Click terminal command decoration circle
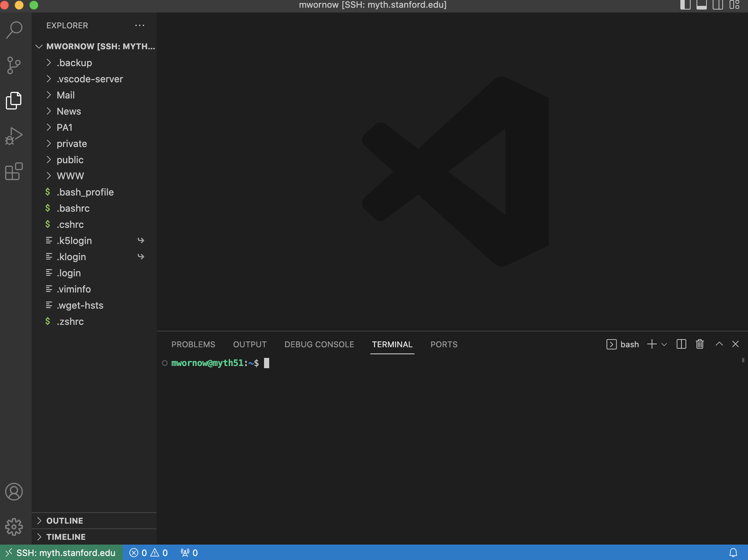 pyautogui.click(x=165, y=363)
